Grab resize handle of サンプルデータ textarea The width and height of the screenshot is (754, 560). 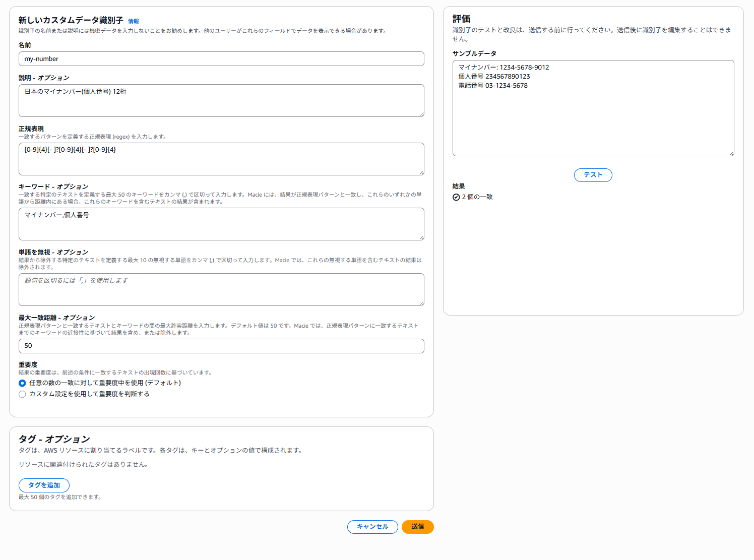(x=731, y=153)
